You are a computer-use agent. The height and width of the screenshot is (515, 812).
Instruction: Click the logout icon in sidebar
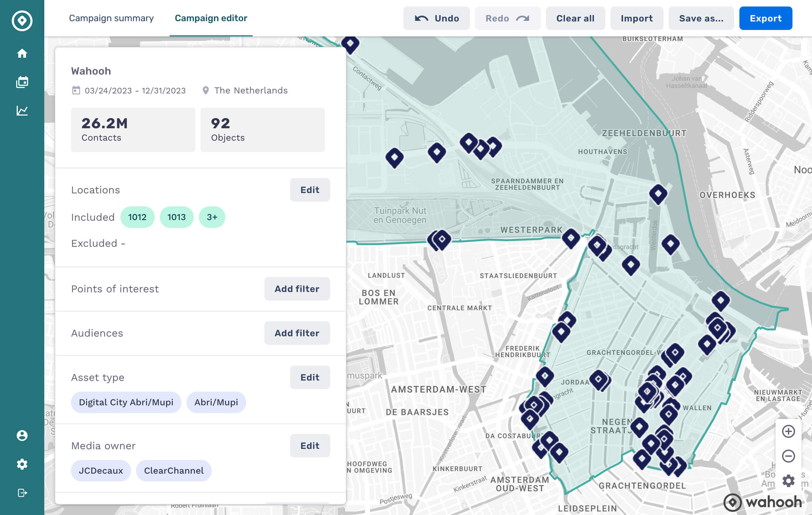(22, 493)
